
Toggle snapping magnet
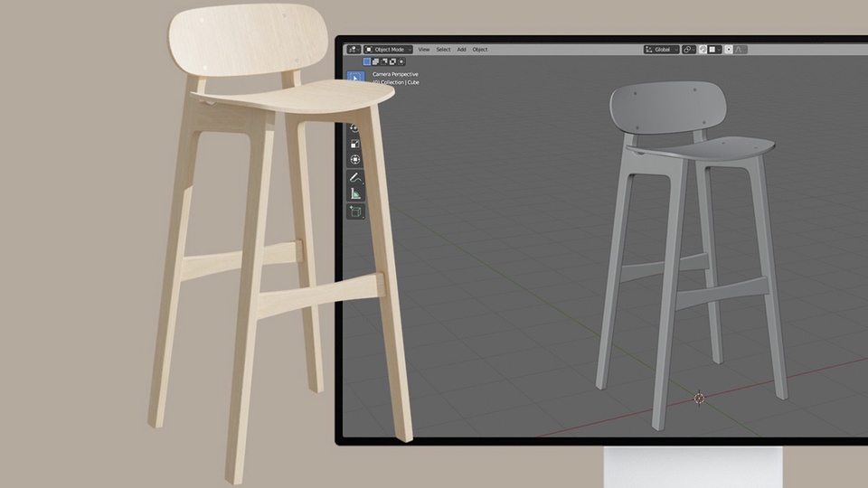tap(703, 49)
